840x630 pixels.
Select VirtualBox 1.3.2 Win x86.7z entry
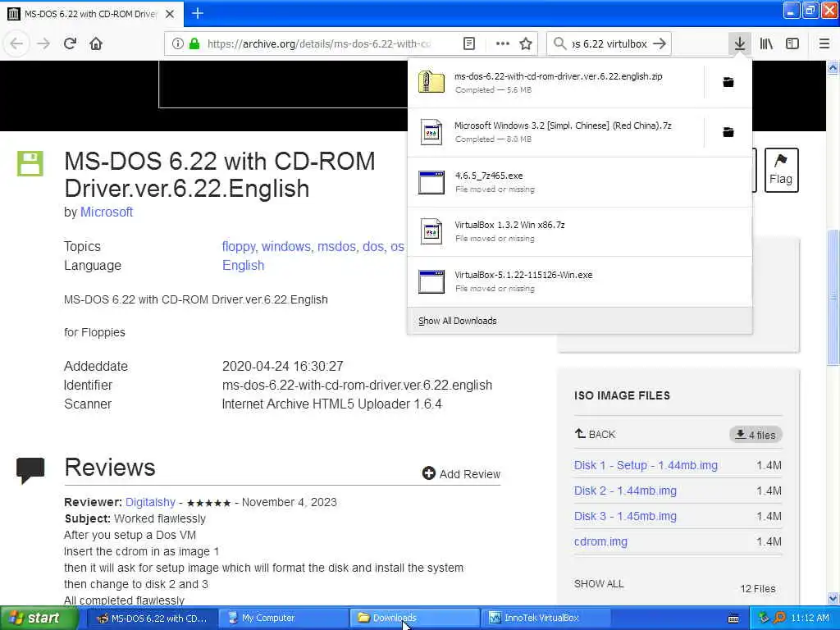coord(580,231)
